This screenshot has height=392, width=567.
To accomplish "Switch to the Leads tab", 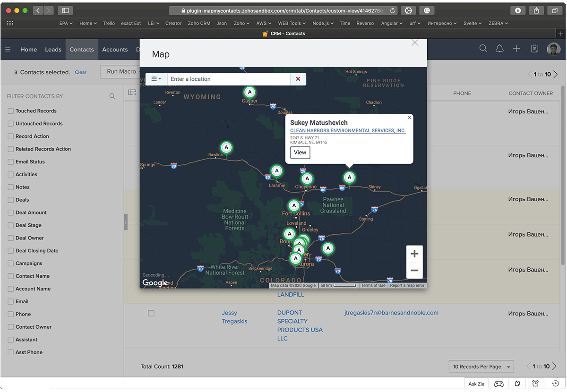I will click(x=53, y=50).
